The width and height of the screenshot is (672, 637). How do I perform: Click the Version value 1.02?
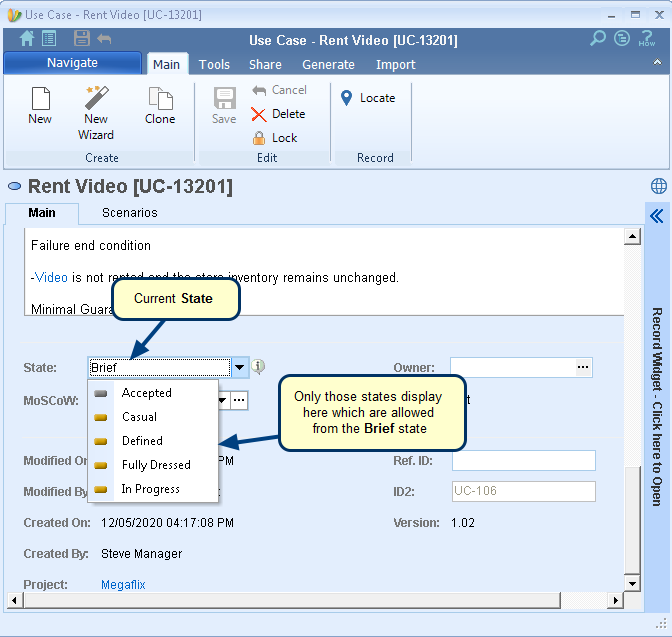point(463,523)
